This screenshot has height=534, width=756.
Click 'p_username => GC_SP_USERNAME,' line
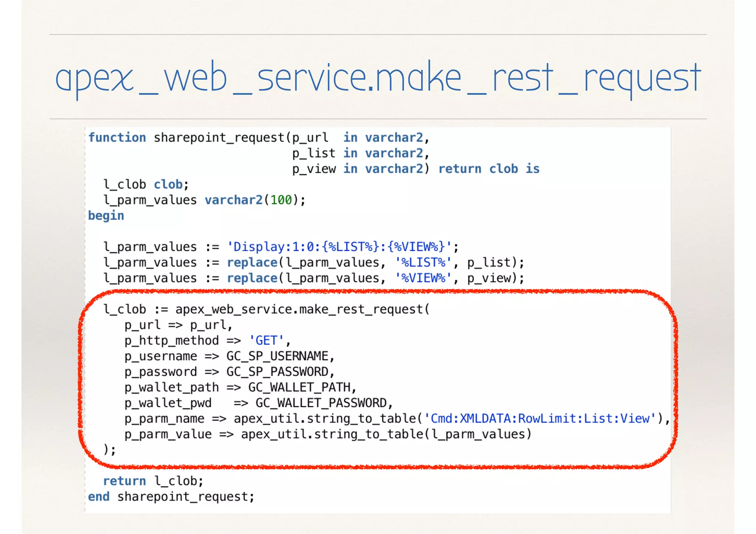pos(229,356)
